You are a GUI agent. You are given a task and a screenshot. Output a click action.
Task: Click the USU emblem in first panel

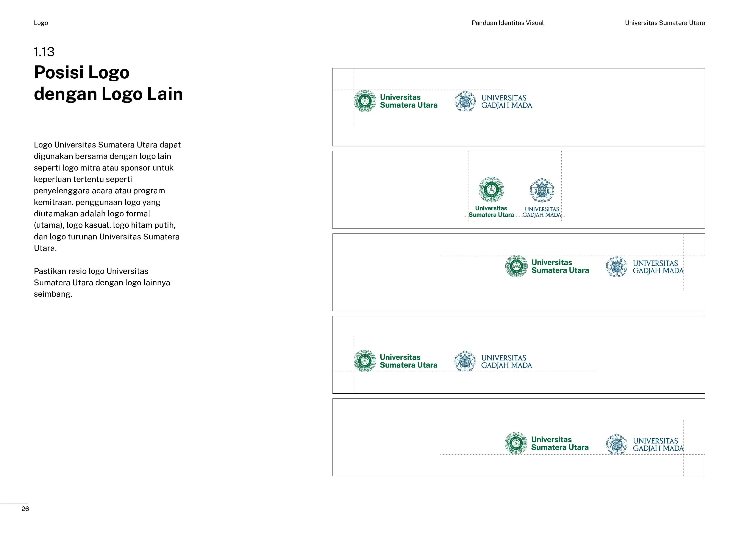tap(365, 101)
